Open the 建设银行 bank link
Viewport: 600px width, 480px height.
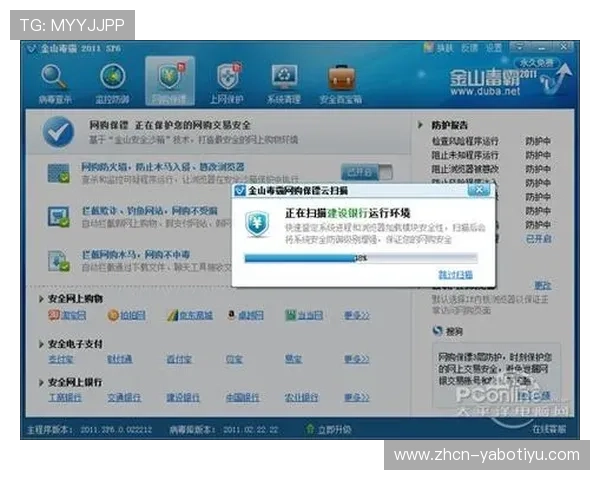183,397
